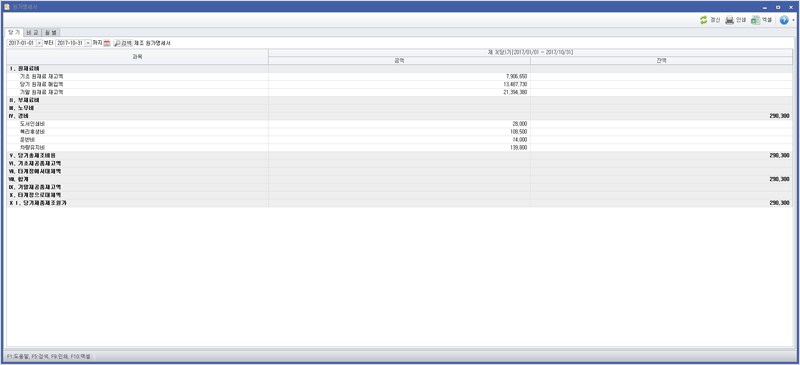The width and height of the screenshot is (800, 365).
Task: Expand the arrow beside the help icon
Action: click(793, 20)
